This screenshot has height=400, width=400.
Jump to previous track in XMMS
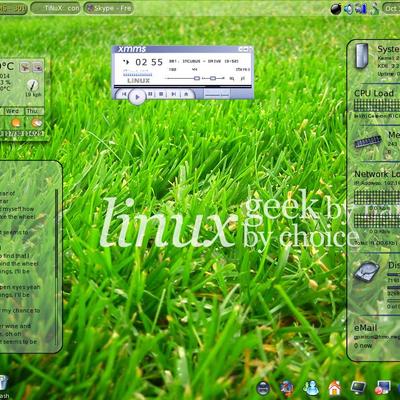[124, 94]
